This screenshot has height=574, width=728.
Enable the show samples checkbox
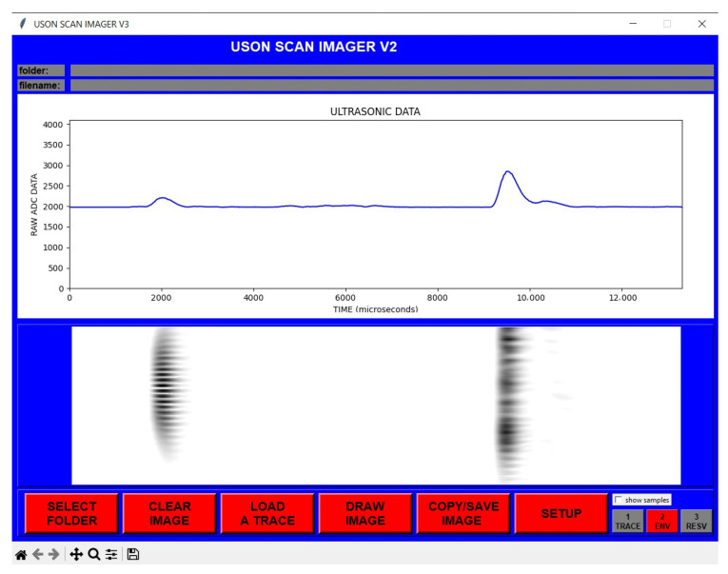tap(620, 500)
